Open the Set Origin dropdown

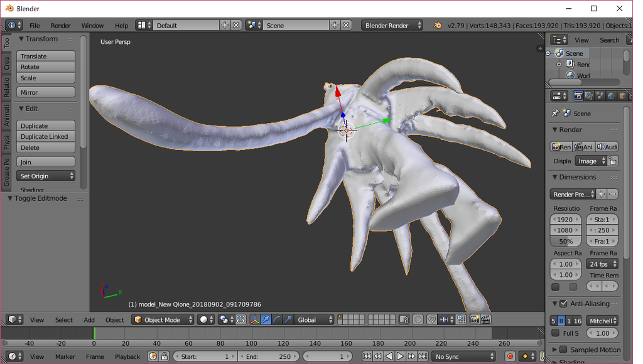click(x=45, y=176)
